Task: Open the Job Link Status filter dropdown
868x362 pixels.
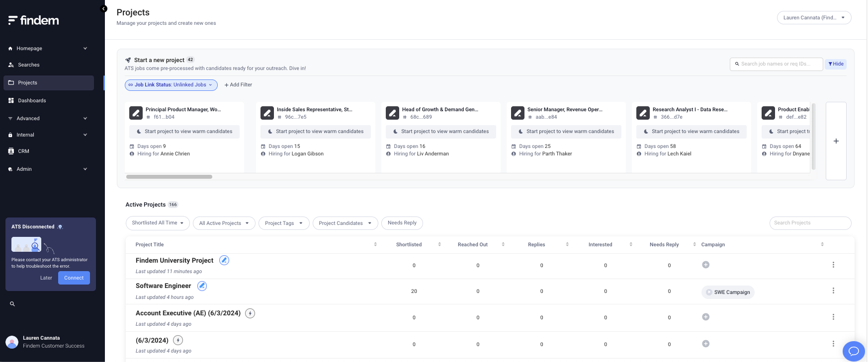Action: point(171,85)
